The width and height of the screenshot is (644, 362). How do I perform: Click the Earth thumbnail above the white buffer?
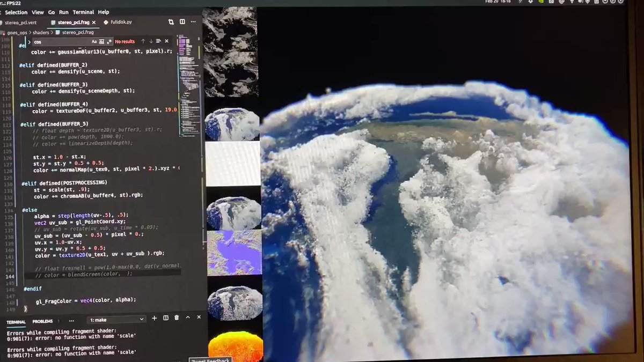pyautogui.click(x=233, y=123)
